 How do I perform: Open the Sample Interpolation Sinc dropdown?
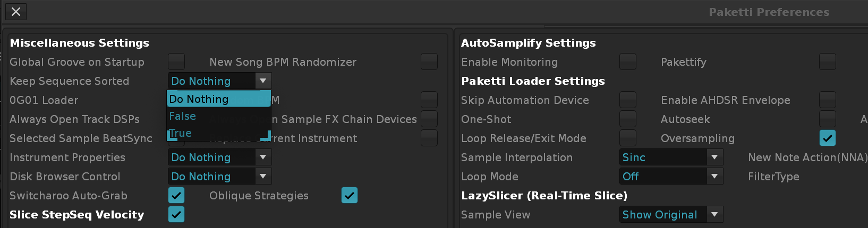click(671, 157)
